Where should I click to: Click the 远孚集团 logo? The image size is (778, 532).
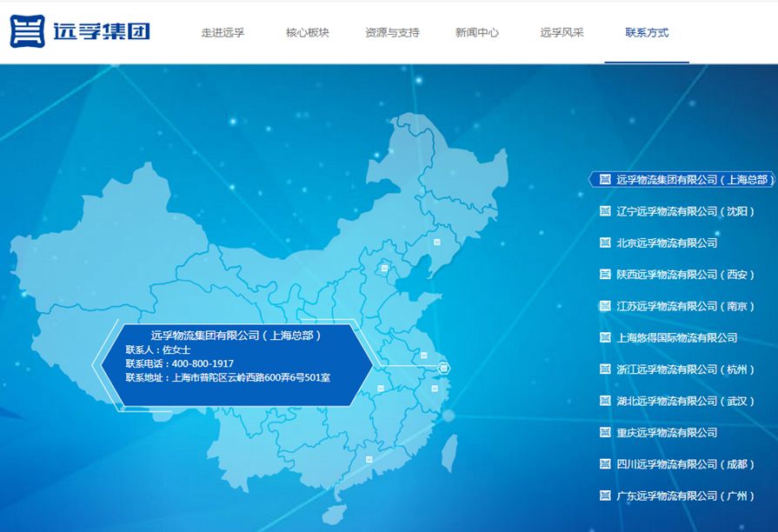click(x=80, y=31)
